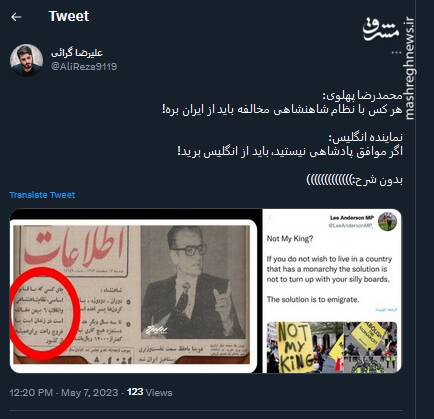Click the 123 Views counter

tap(149, 392)
